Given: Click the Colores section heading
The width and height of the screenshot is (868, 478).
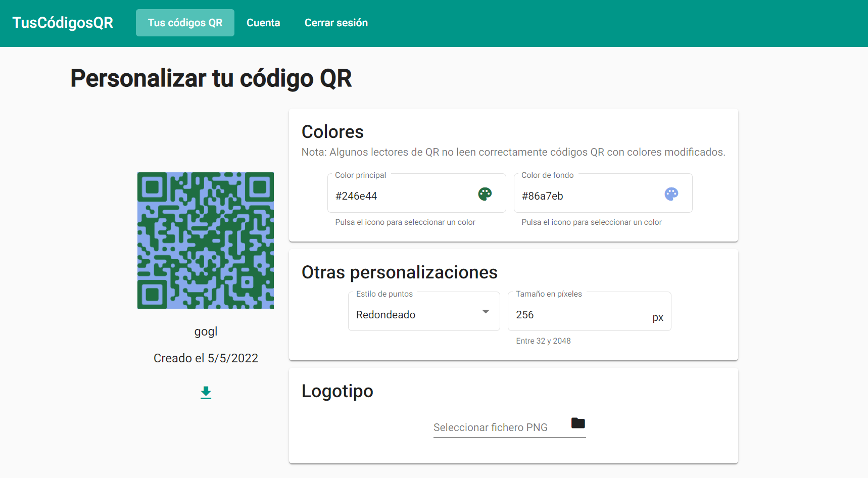Looking at the screenshot, I should click(x=332, y=132).
